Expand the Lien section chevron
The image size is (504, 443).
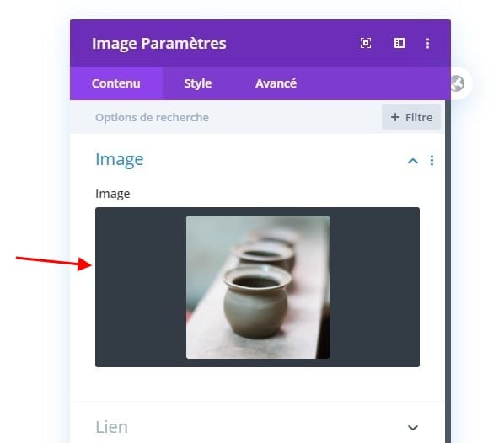click(x=413, y=428)
